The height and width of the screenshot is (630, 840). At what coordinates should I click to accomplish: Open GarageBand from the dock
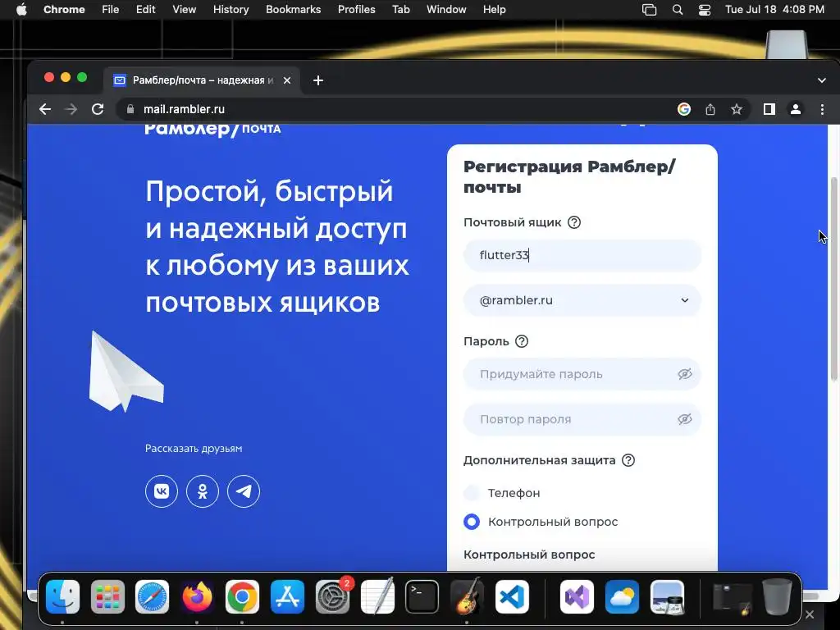467,596
